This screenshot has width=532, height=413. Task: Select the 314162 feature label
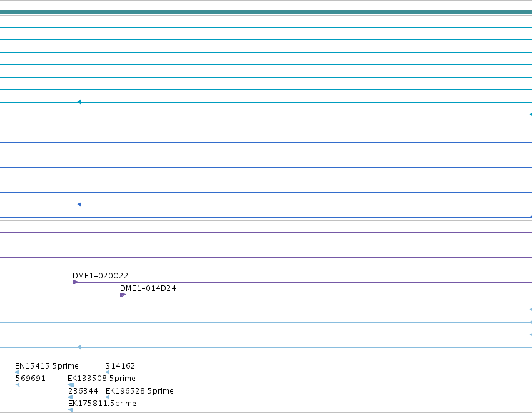(121, 366)
